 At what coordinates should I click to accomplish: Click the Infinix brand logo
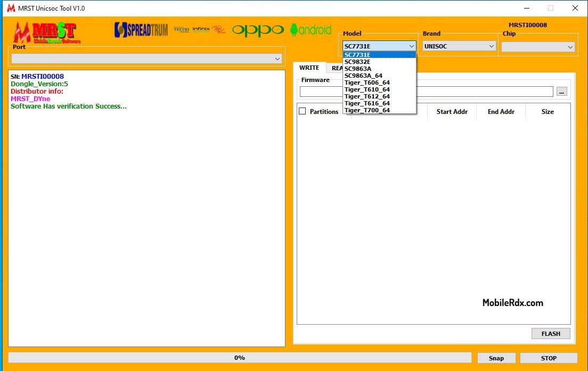[x=201, y=29]
